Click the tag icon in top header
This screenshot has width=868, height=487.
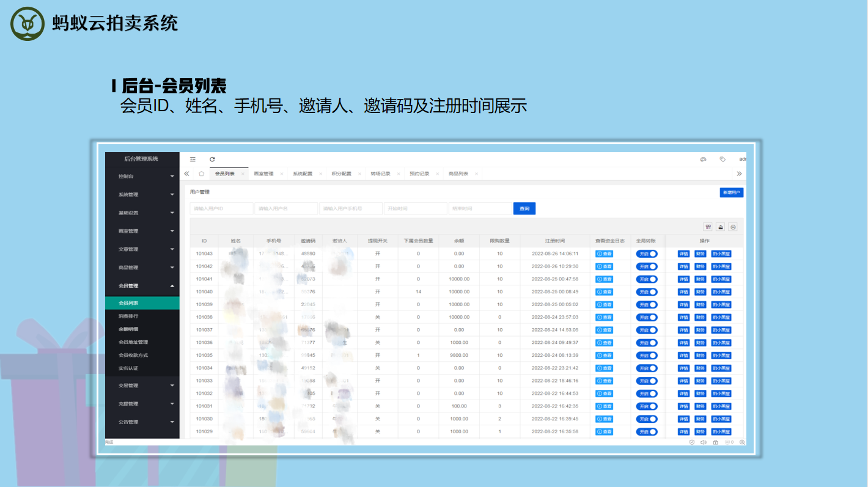click(723, 159)
